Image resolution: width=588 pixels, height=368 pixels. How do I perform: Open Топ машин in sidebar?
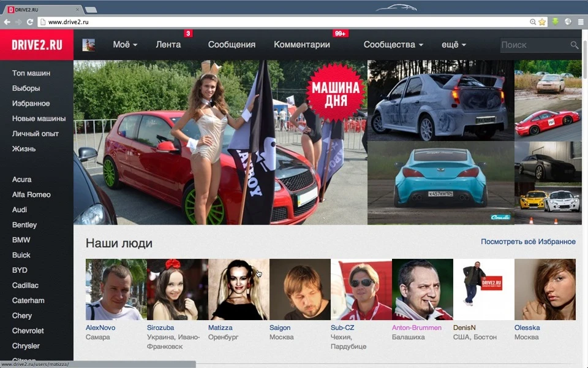tap(31, 73)
